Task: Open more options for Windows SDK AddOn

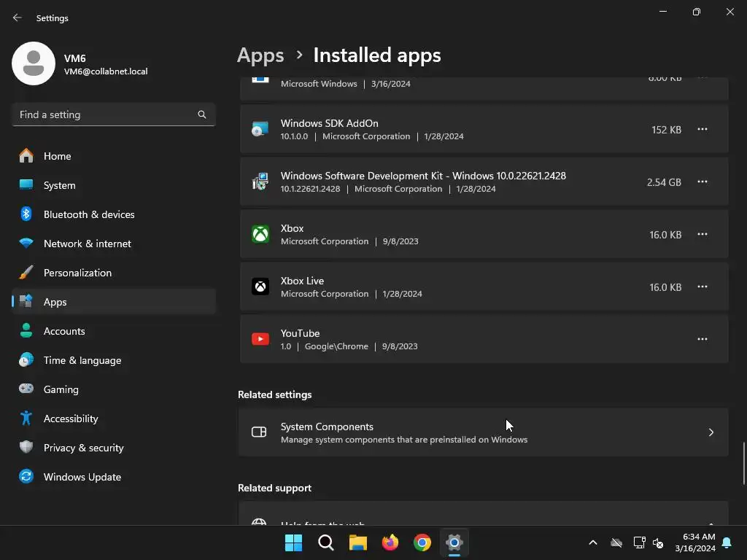Action: [x=703, y=130]
